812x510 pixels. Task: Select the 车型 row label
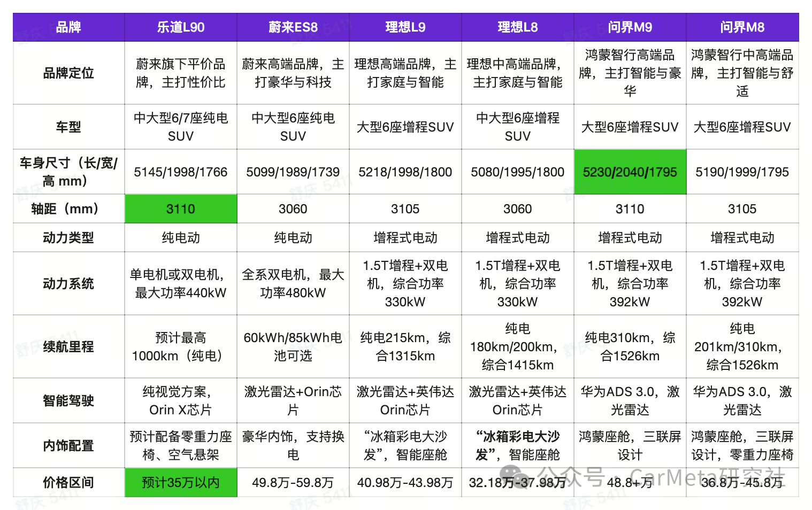click(68, 127)
